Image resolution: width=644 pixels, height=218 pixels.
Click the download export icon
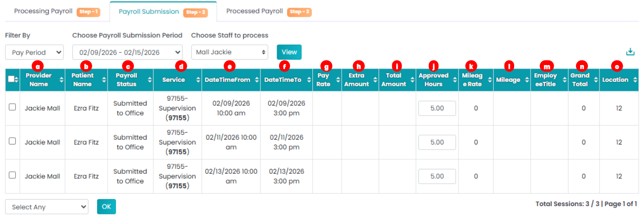630,52
